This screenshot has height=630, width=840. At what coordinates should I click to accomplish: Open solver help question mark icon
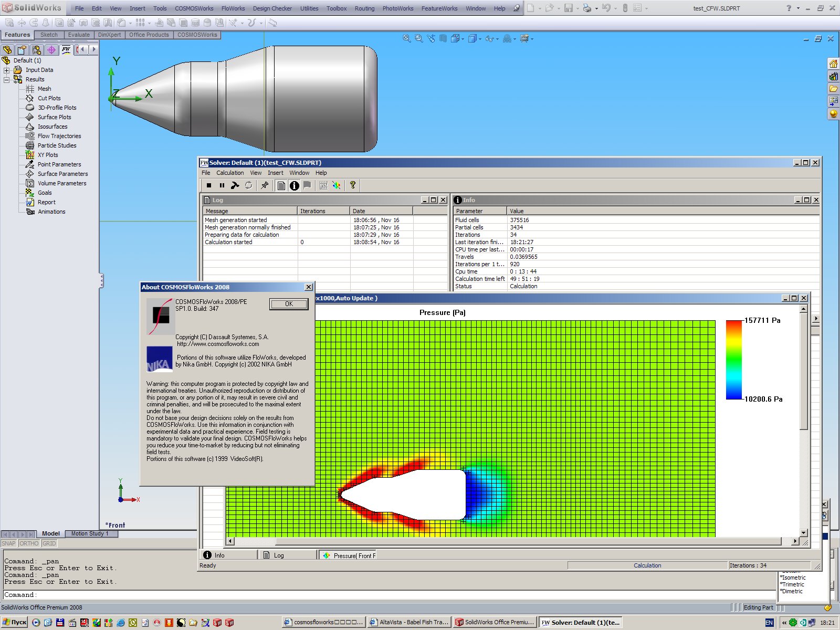(x=353, y=185)
